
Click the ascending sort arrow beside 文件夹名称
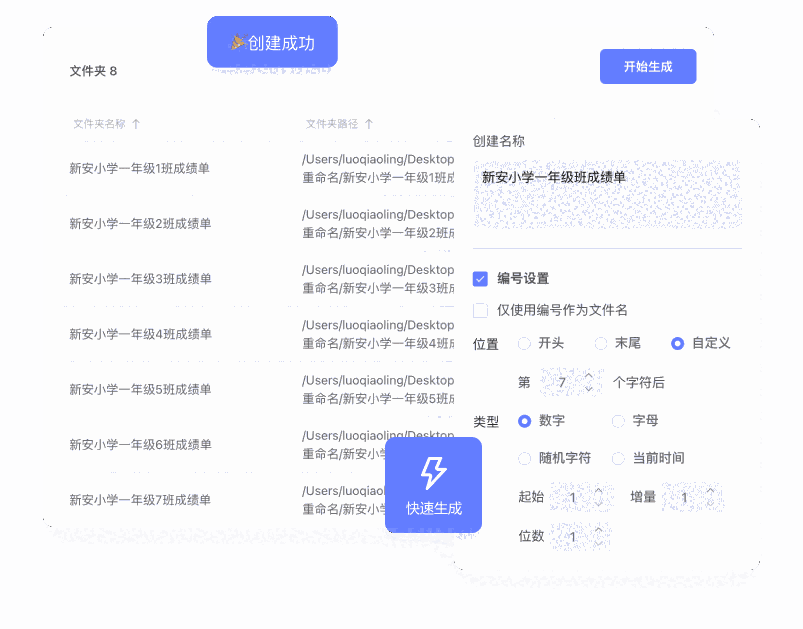(137, 122)
